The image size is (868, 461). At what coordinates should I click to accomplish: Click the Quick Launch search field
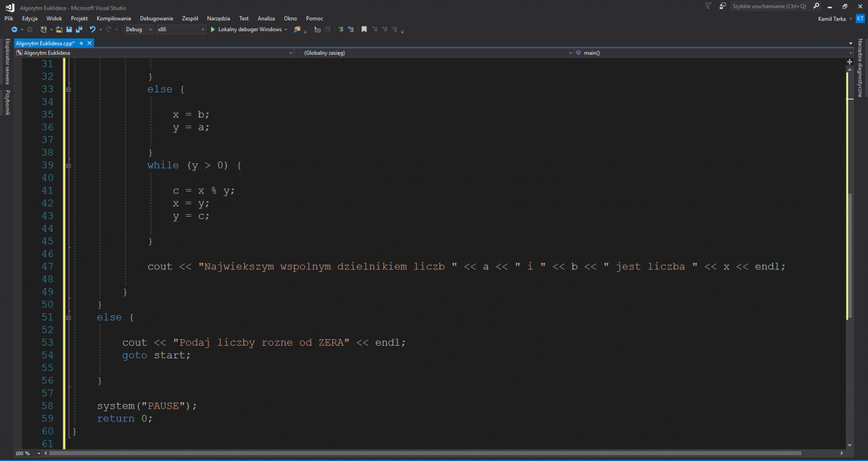771,6
